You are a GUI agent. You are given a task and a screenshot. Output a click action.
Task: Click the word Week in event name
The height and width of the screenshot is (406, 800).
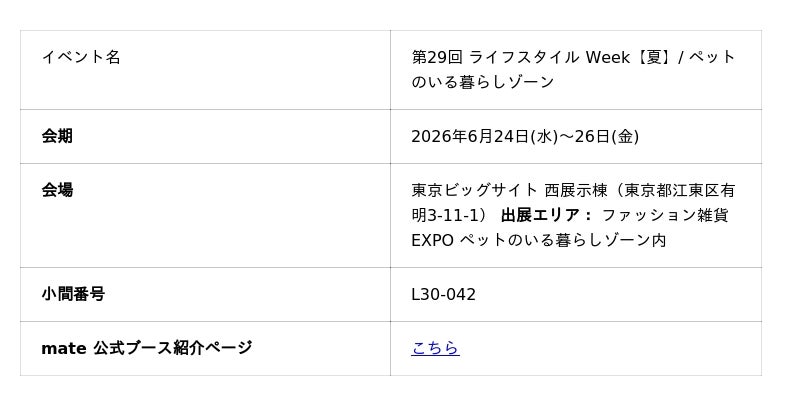click(608, 57)
